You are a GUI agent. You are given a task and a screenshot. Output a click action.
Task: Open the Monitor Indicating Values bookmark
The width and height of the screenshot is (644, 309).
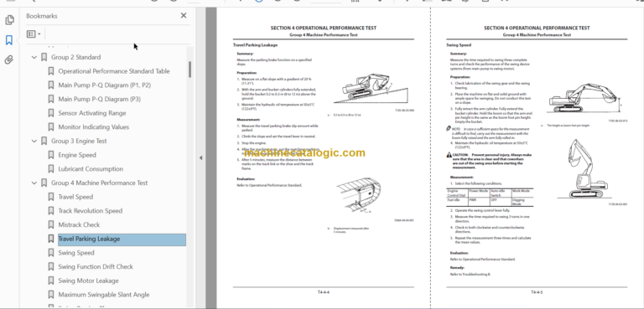coord(94,127)
